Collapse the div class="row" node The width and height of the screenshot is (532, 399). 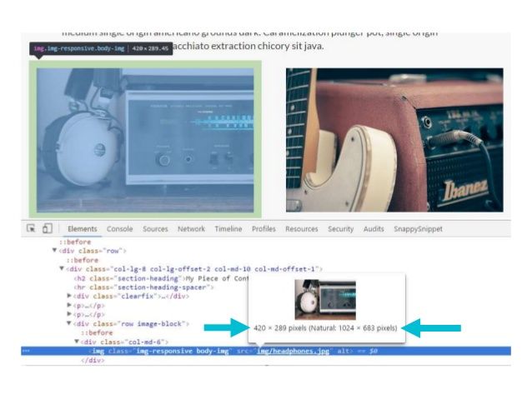[x=54, y=251]
